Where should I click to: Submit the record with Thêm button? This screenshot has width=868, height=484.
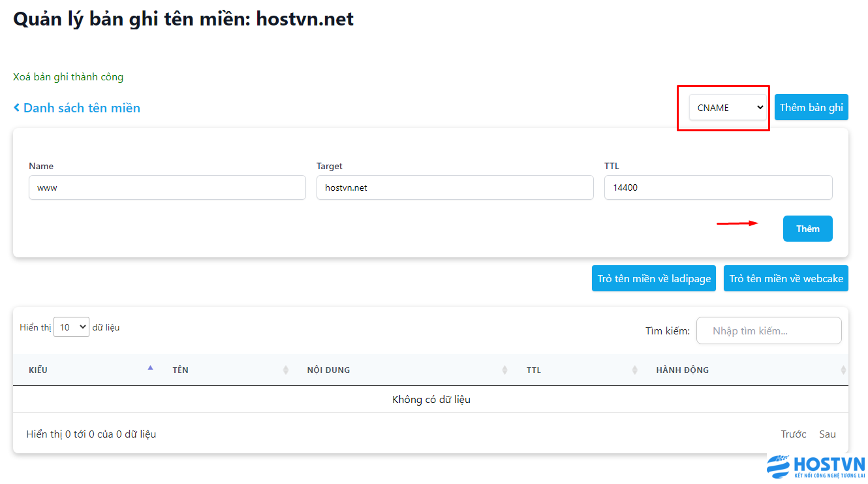808,229
